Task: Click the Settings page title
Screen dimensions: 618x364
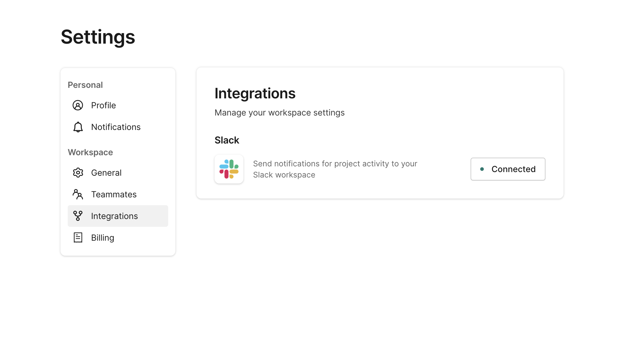Action: [x=98, y=37]
